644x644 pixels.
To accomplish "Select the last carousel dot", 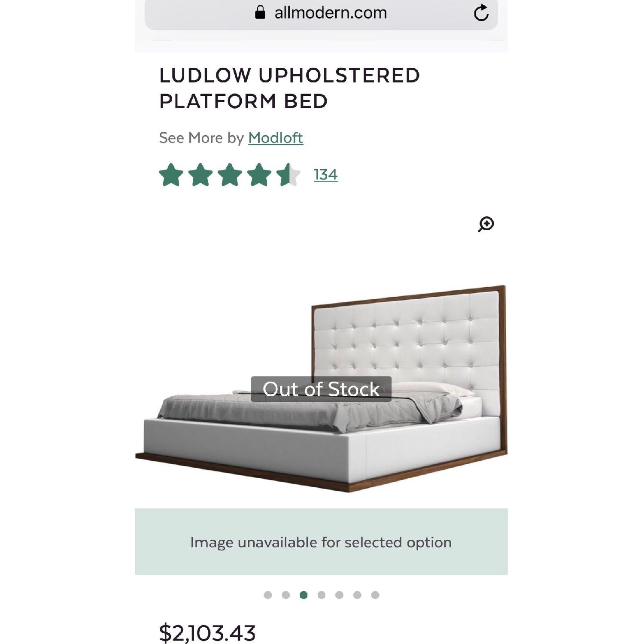I will (x=375, y=595).
